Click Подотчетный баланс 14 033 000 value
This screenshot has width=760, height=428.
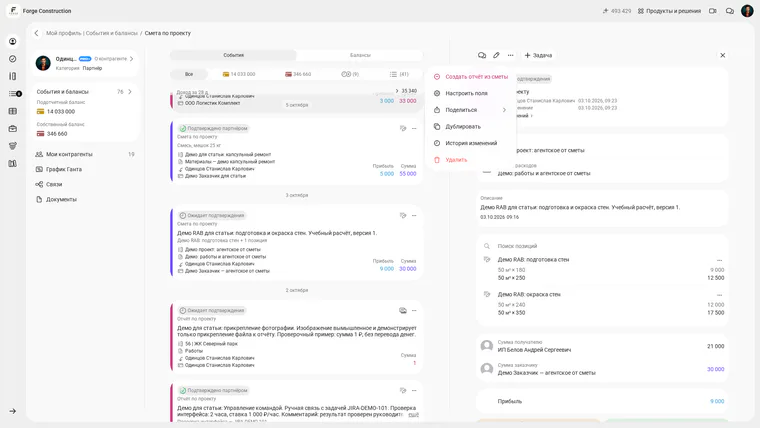click(61, 111)
